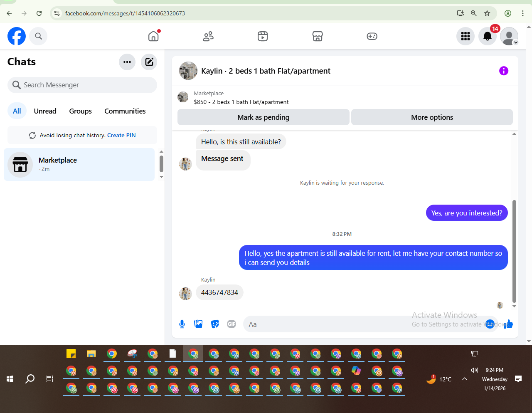Open notifications bell with 14 badge
The image size is (532, 413).
tap(488, 36)
